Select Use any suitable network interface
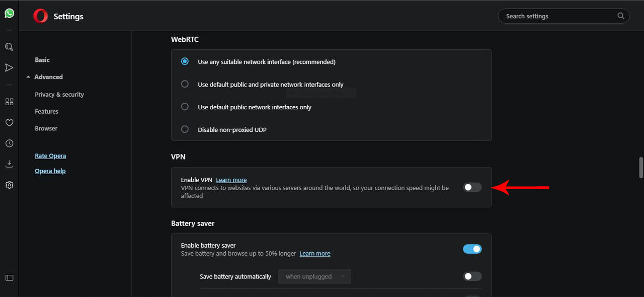This screenshot has width=644, height=297. (185, 61)
